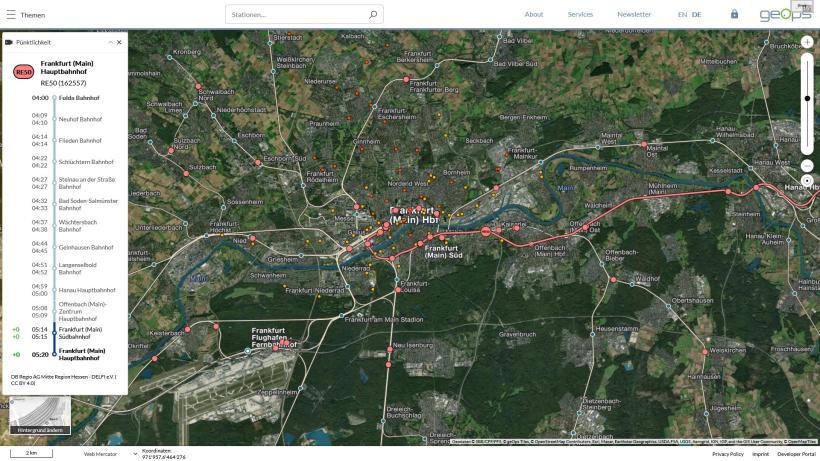Open the Web Mercator projection dropdown
This screenshot has height=461, width=820.
(x=109, y=454)
